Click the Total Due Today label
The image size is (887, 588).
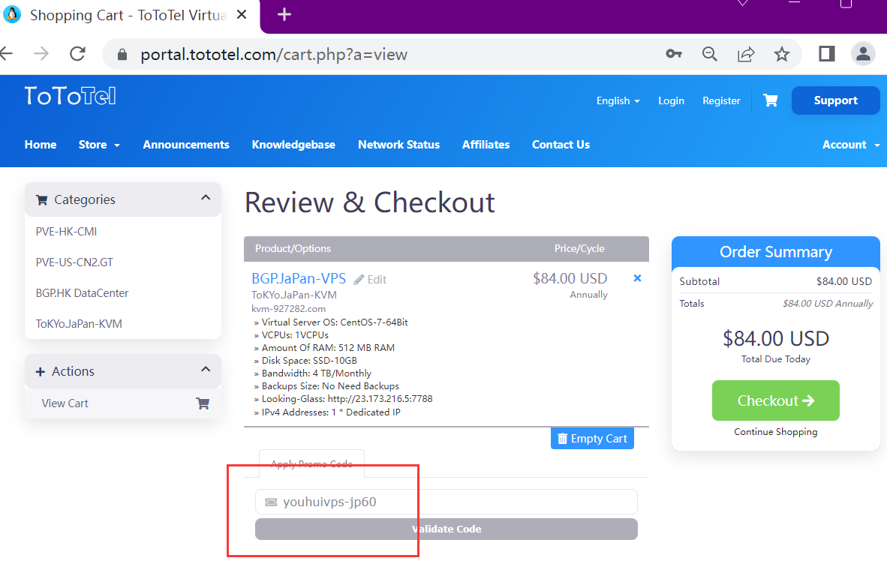(775, 359)
